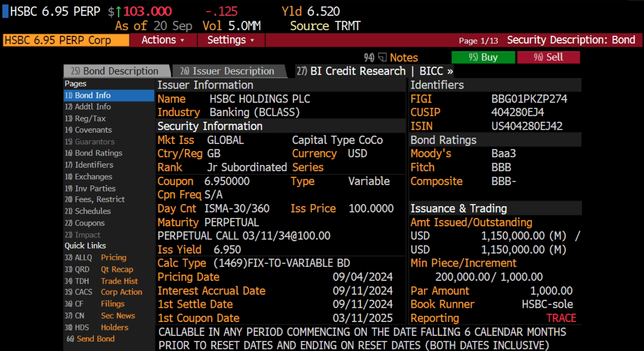Image resolution: width=644 pixels, height=351 pixels.
Task: Click the 1st Coupon Date 03/11/2025
Action: click(x=363, y=318)
